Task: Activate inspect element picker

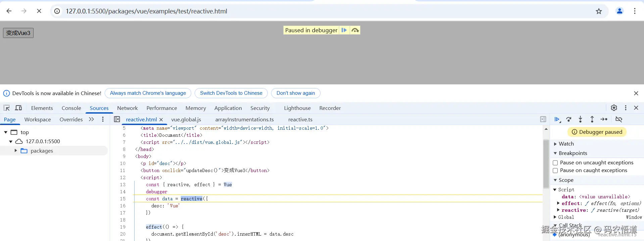Action: click(x=7, y=108)
